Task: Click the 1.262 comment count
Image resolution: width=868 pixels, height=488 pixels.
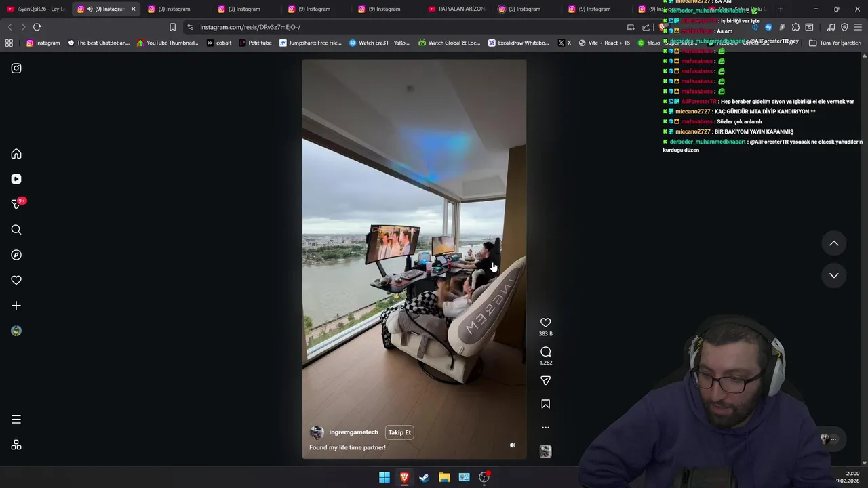Action: point(545,363)
